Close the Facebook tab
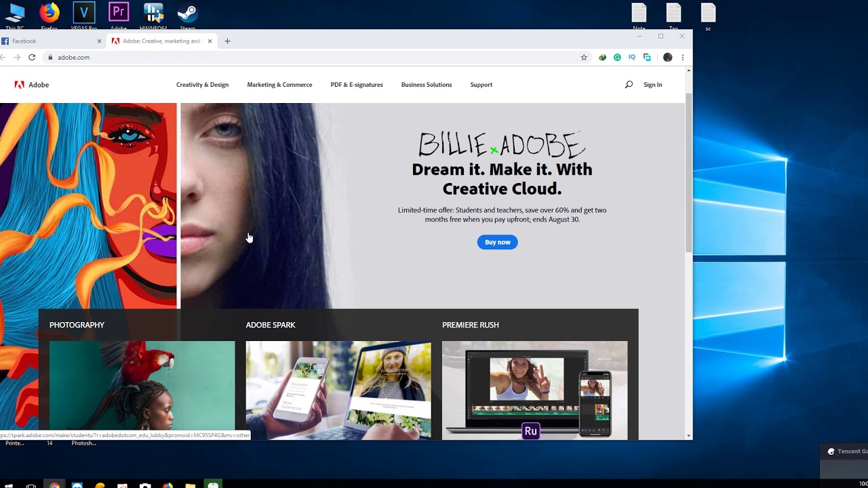Image resolution: width=868 pixels, height=488 pixels. pos(99,41)
